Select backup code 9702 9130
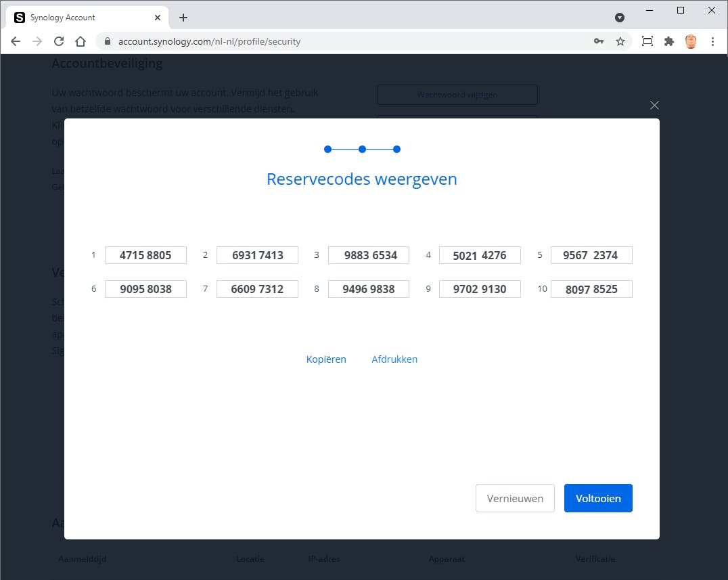728x580 pixels. tap(480, 289)
